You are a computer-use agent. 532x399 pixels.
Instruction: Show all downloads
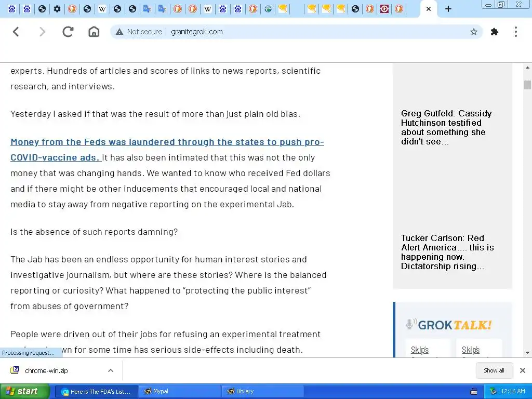point(494,370)
